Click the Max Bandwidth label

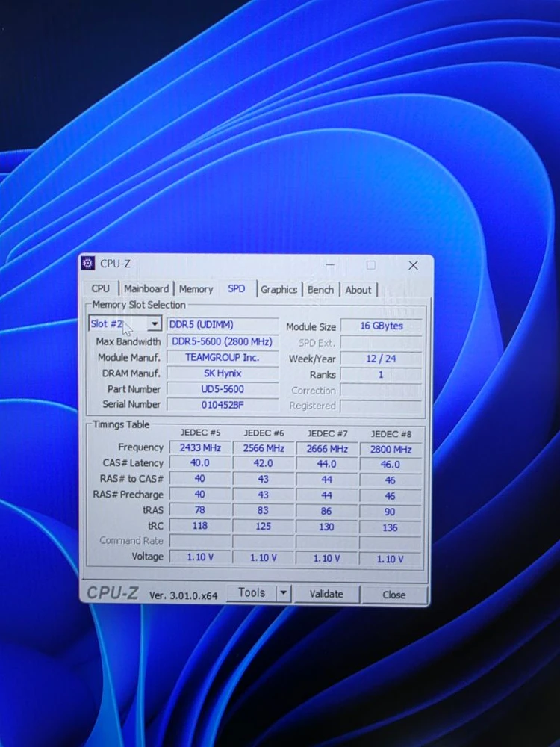point(128,341)
